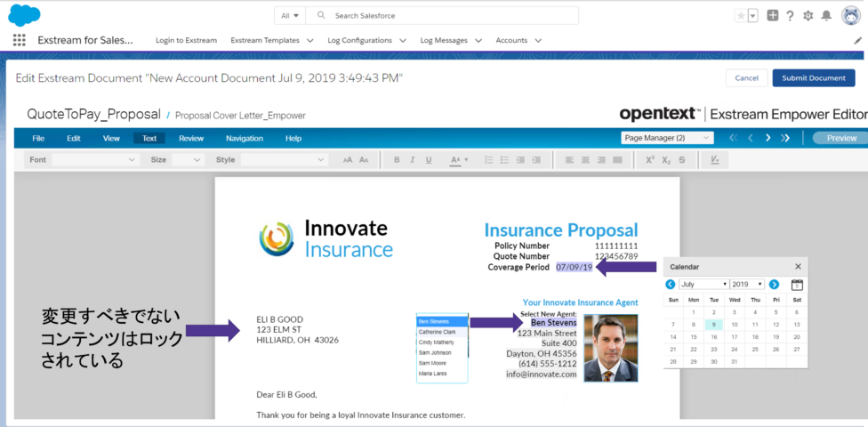The width and height of the screenshot is (868, 427).
Task: Open the Setup gear icon
Action: click(x=808, y=16)
